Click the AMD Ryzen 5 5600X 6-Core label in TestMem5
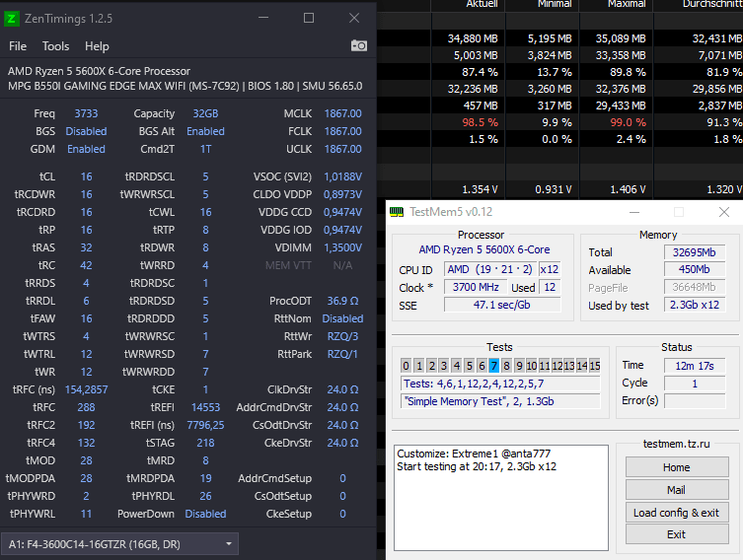743x560 pixels. point(484,249)
